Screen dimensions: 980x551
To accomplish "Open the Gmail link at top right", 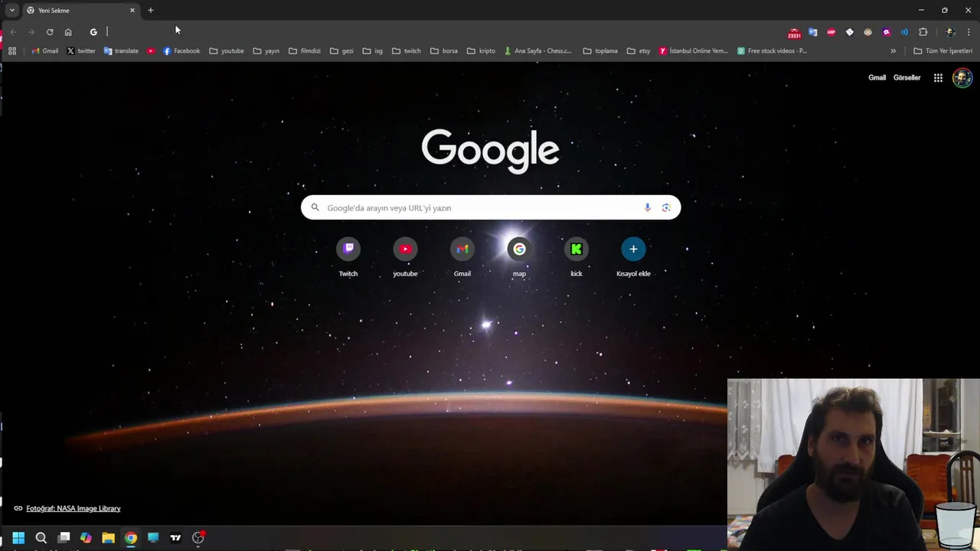I will pos(877,77).
